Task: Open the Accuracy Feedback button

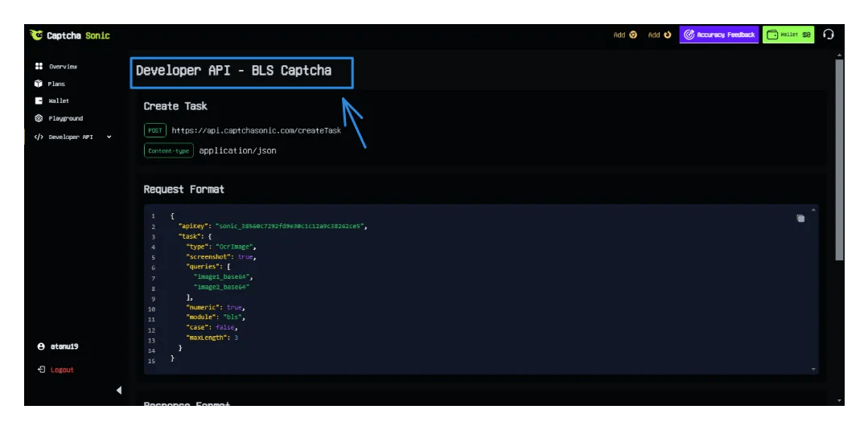Action: [718, 35]
